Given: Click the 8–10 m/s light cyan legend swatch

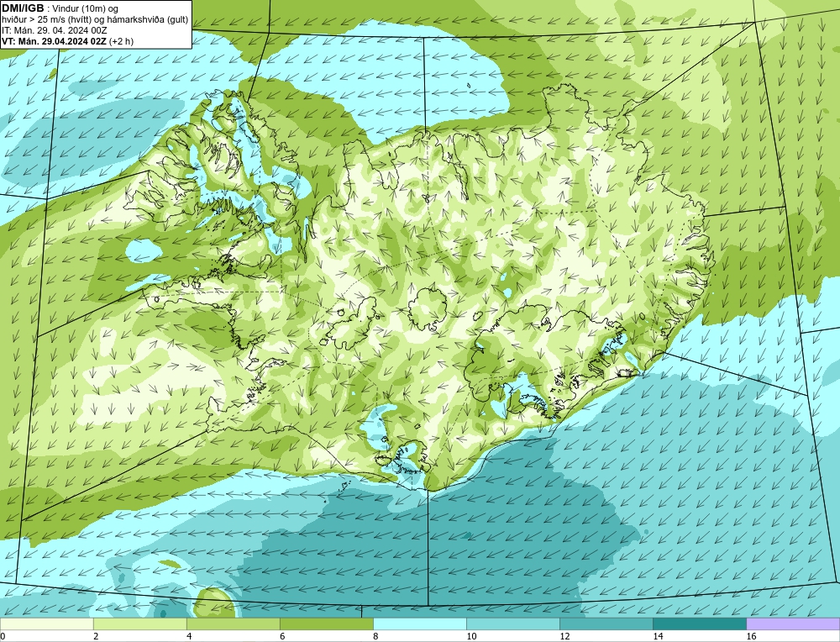Looking at the screenshot, I should [x=419, y=624].
